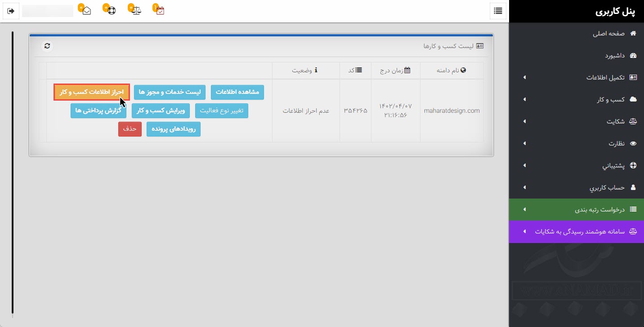The image size is (644, 327).
Task: Click the scales icon beside سامانه هوشمند رسیدگی
Action: point(633,231)
